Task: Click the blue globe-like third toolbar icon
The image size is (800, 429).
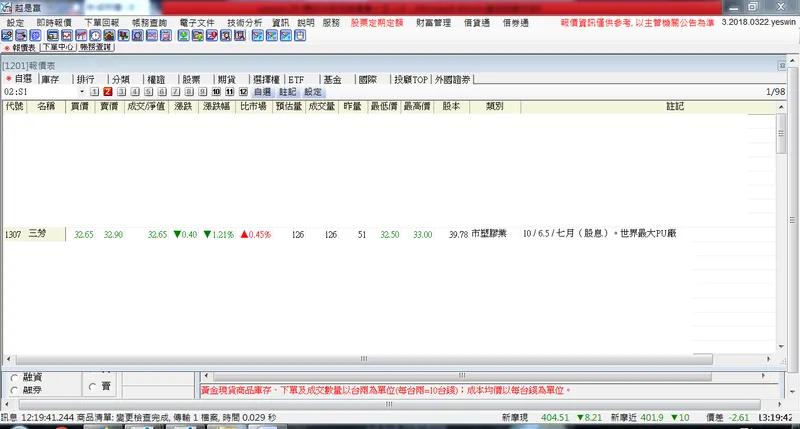Action: tap(35, 35)
